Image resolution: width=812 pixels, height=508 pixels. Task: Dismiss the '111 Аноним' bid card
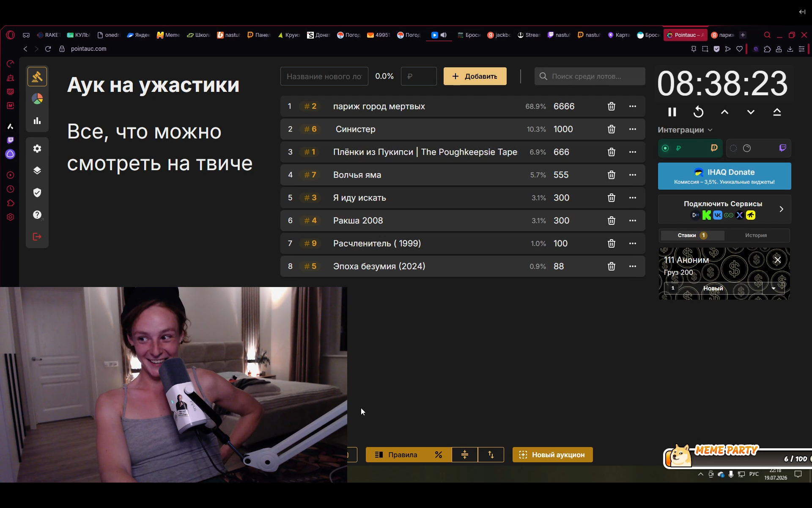pos(777,260)
